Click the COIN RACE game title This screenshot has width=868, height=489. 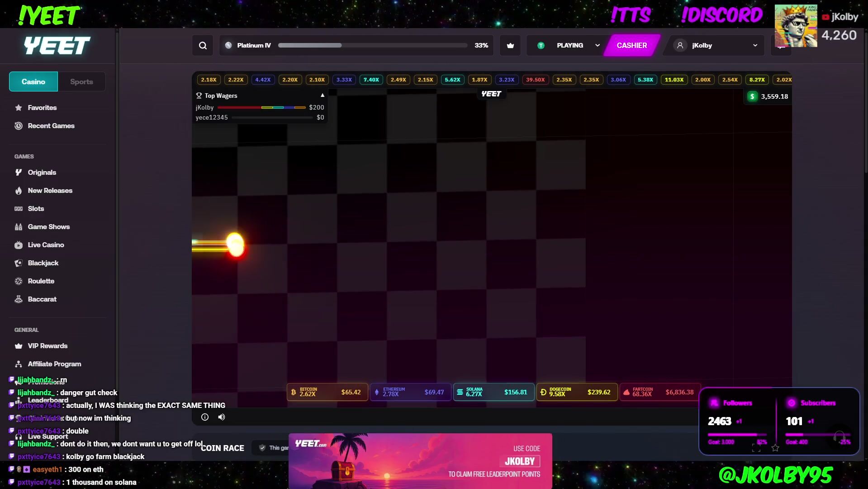tap(223, 448)
